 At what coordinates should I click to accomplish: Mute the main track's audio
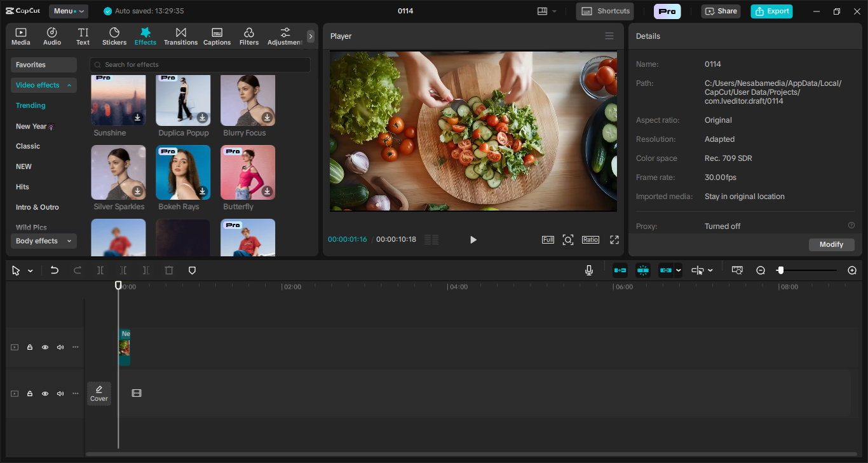coord(60,394)
